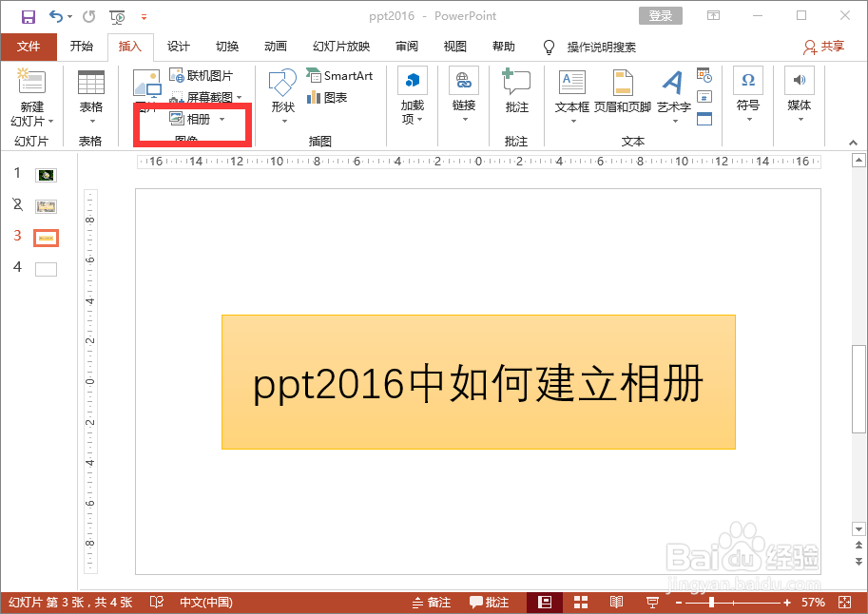Image resolution: width=868 pixels, height=614 pixels.
Task: Click the zoom in plus button
Action: 786,603
